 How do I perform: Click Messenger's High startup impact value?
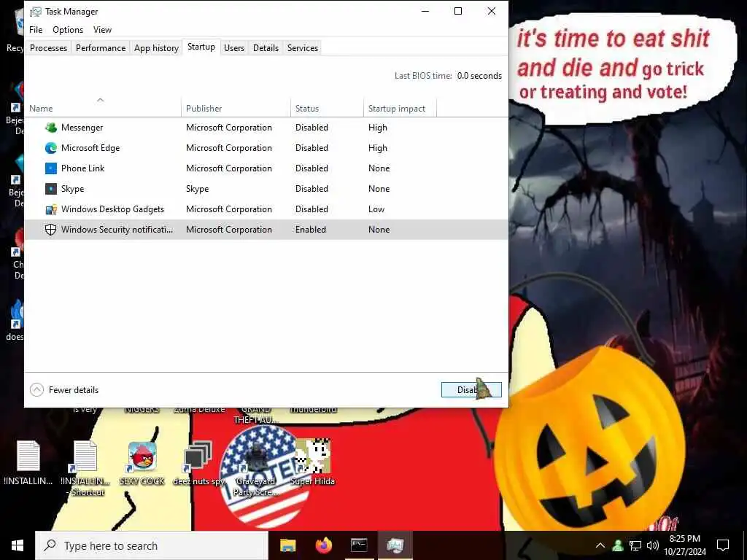[378, 127]
